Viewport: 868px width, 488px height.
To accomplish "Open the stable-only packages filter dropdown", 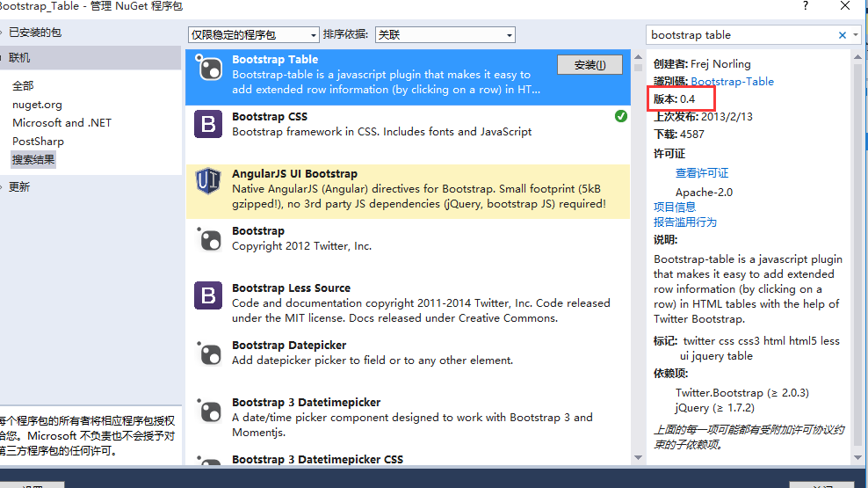I will tap(254, 35).
